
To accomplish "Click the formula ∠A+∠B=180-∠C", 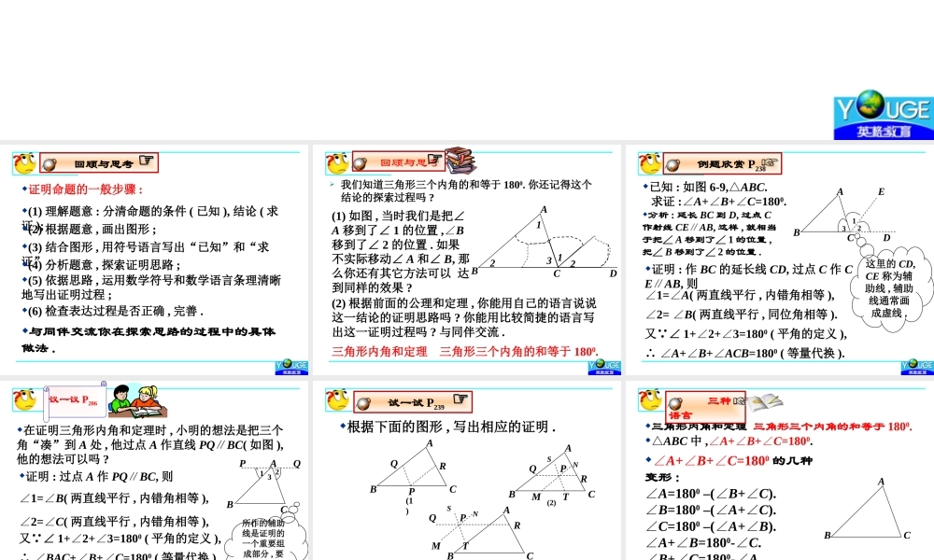I will coord(703,543).
